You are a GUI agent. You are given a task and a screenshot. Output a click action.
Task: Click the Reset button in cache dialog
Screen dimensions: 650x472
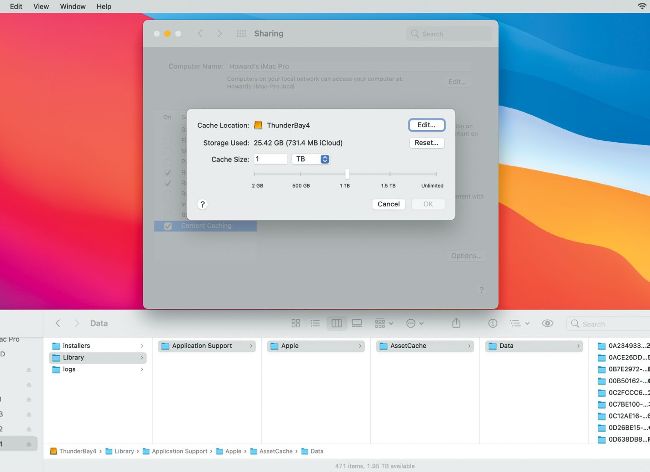(x=426, y=143)
